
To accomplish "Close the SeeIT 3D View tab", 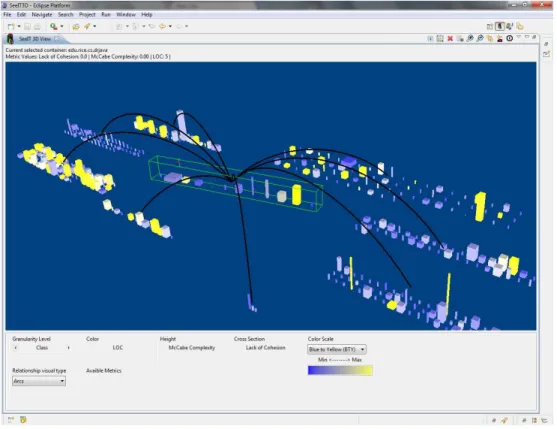I will point(56,38).
